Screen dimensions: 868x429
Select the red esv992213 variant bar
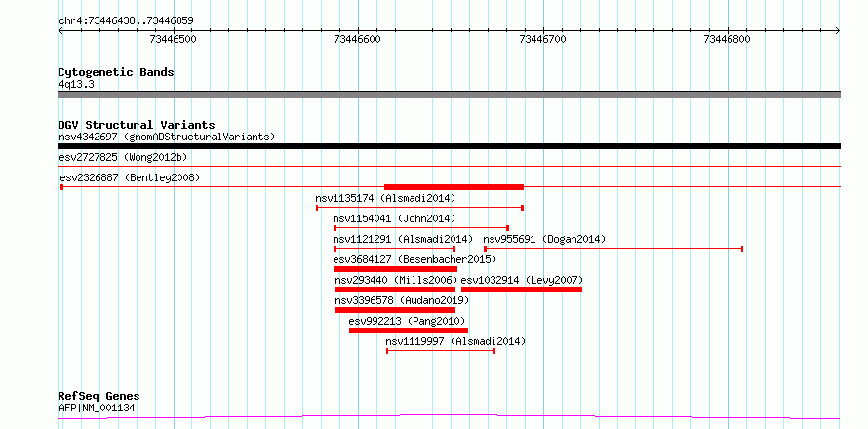(x=409, y=331)
